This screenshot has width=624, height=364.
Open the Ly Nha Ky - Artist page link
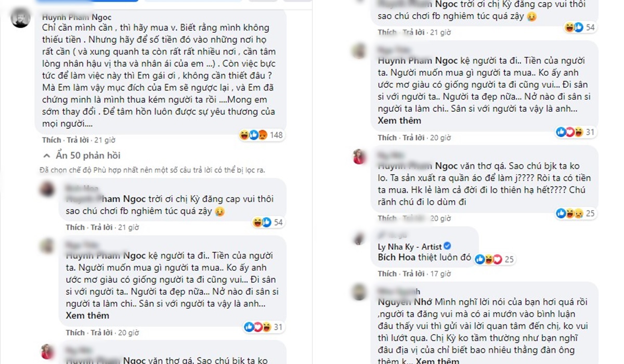coord(410,246)
